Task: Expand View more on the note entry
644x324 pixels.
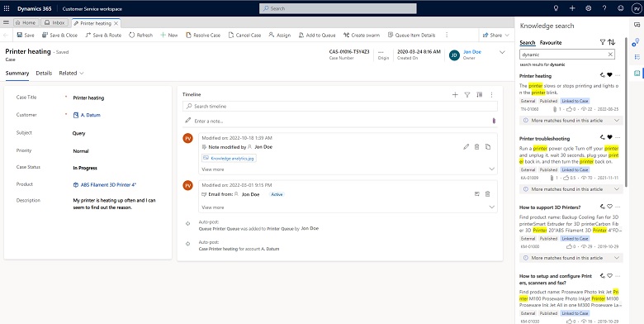Action: tap(492, 169)
